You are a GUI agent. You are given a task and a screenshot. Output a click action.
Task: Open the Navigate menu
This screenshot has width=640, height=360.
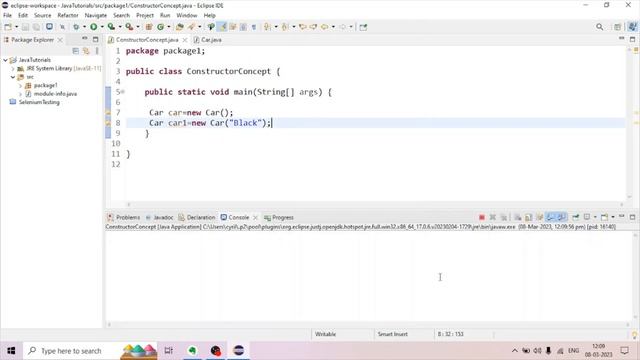(96, 16)
